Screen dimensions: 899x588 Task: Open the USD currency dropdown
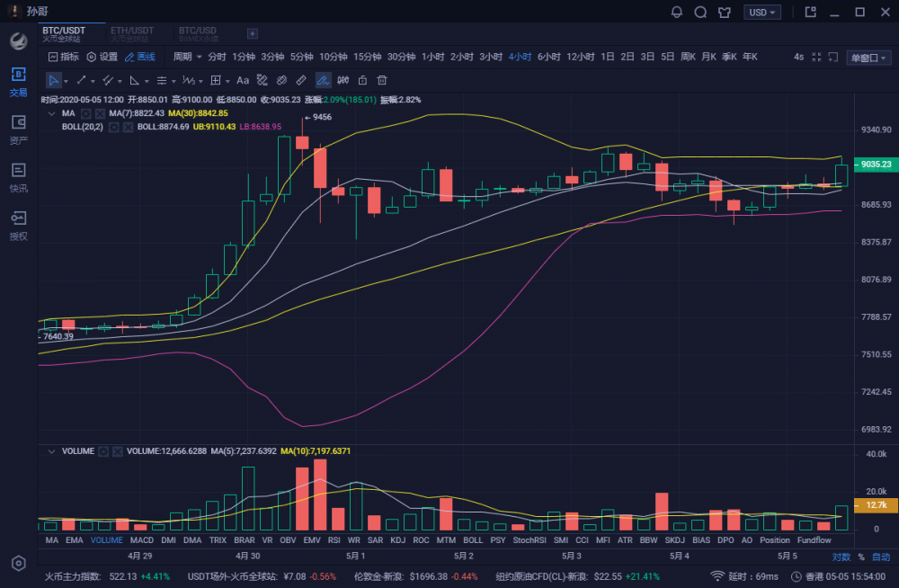pos(762,13)
